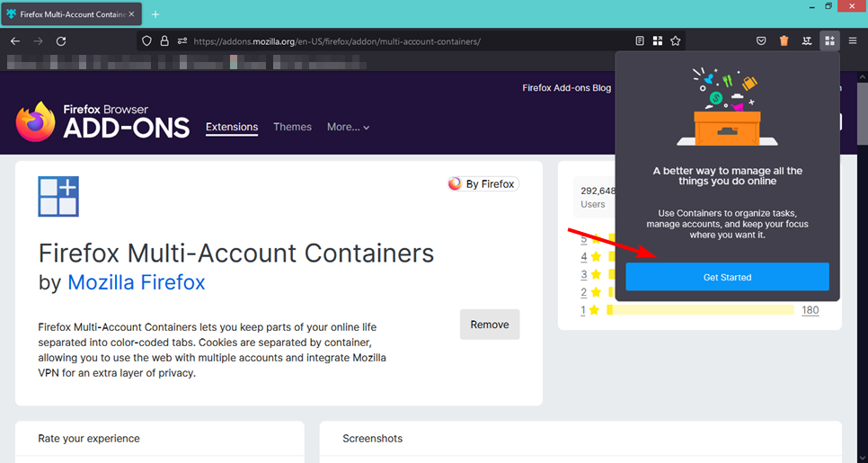The width and height of the screenshot is (868, 463).
Task: Click the Get Started button
Action: point(727,277)
